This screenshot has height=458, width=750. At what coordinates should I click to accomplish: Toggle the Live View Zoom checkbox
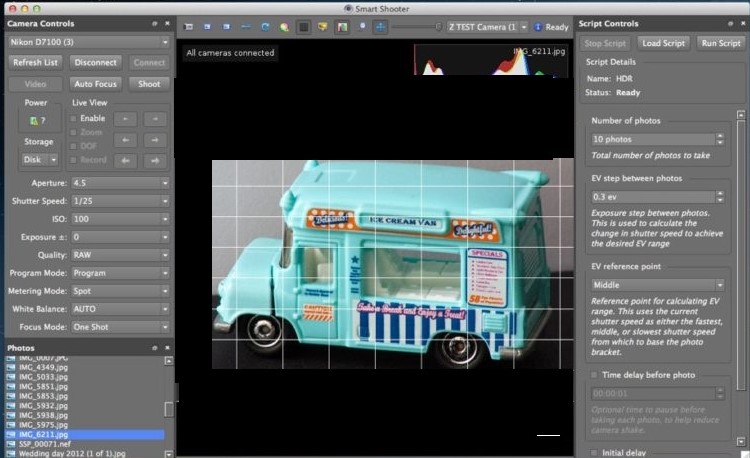pos(74,132)
